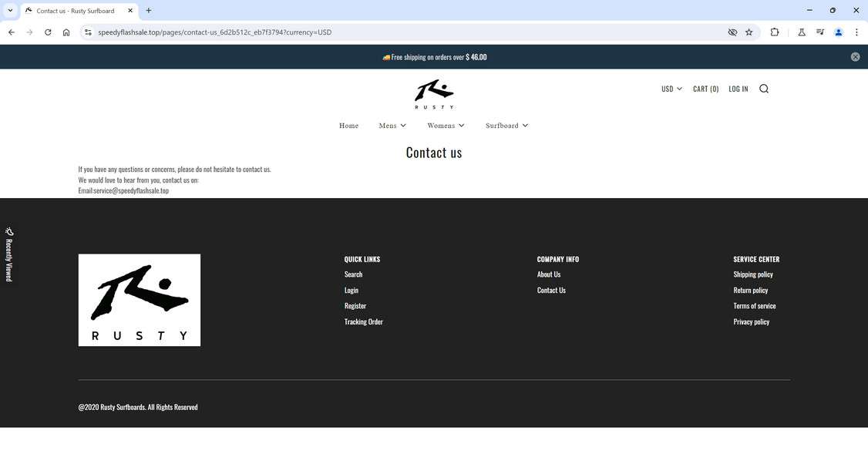Viewport: 868px width, 464px height.
Task: Click the large Rusty footer logo
Action: click(x=140, y=300)
